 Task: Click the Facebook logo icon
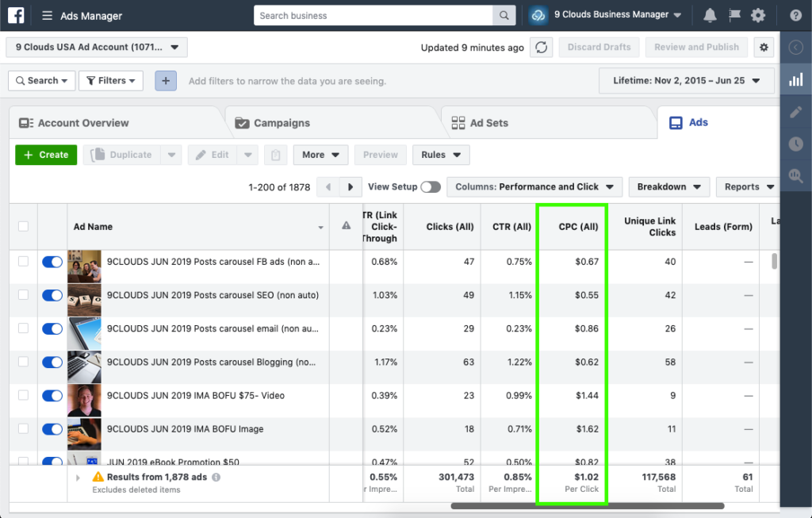point(16,16)
